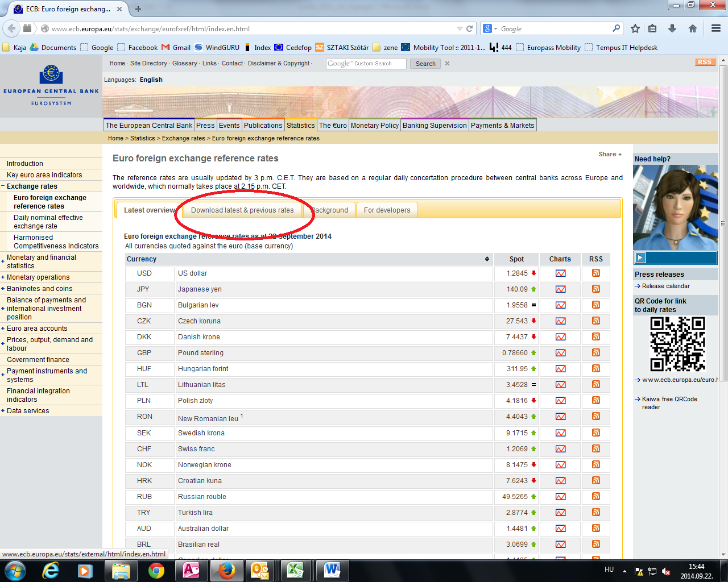Screen dimensions: 728x582
Task: Open the chart icon for Turkish lira
Action: (x=560, y=513)
